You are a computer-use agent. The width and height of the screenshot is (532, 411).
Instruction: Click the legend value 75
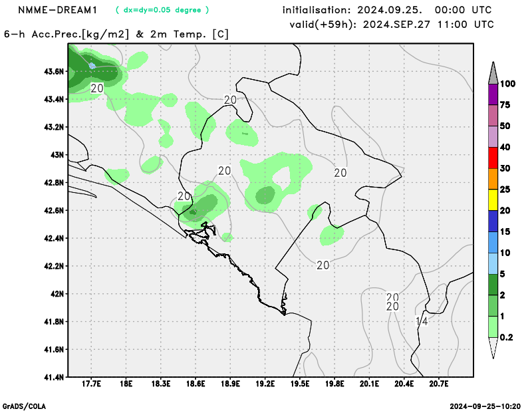(505, 105)
